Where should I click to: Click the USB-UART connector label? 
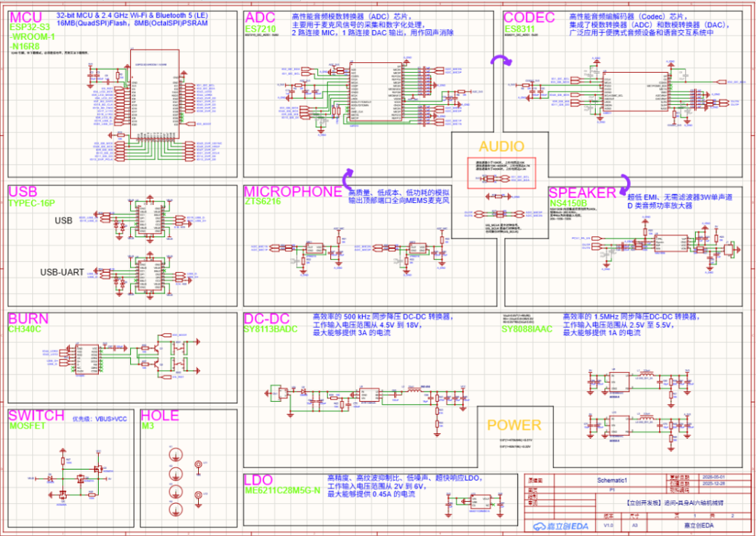click(x=62, y=272)
